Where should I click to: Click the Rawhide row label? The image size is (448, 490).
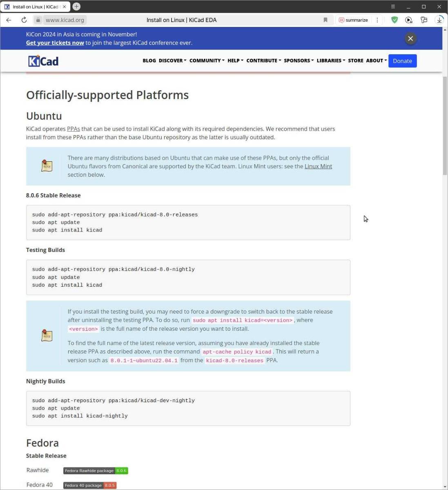tap(38, 470)
